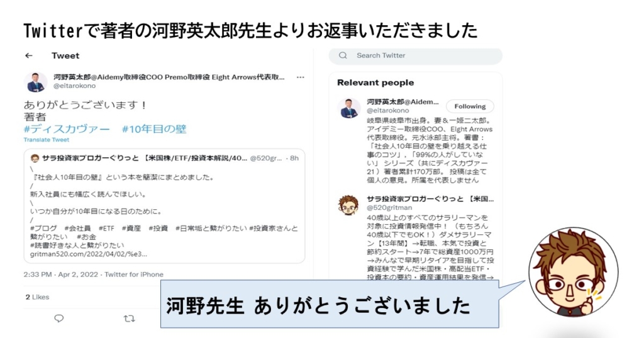Open the quoted tweet card body
Viewport: 644px width, 338px height.
(164, 206)
